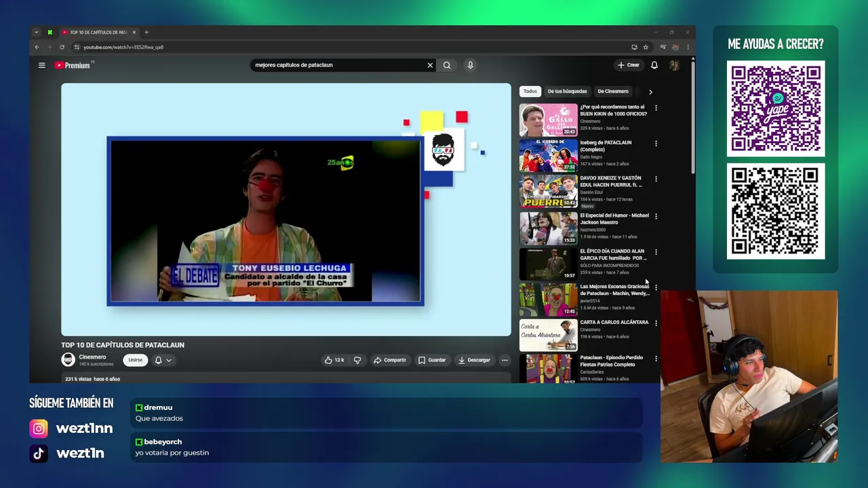Click the magnifier search button
The height and width of the screenshot is (488, 868).
[x=447, y=65]
